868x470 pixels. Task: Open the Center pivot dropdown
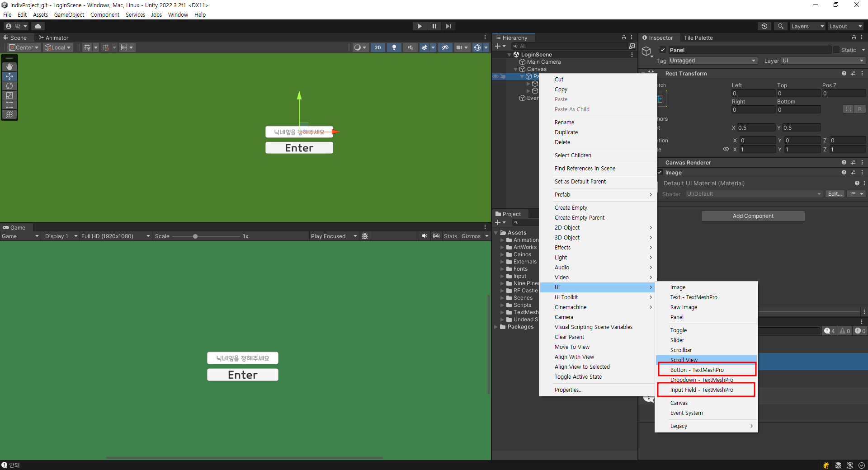tap(24, 47)
